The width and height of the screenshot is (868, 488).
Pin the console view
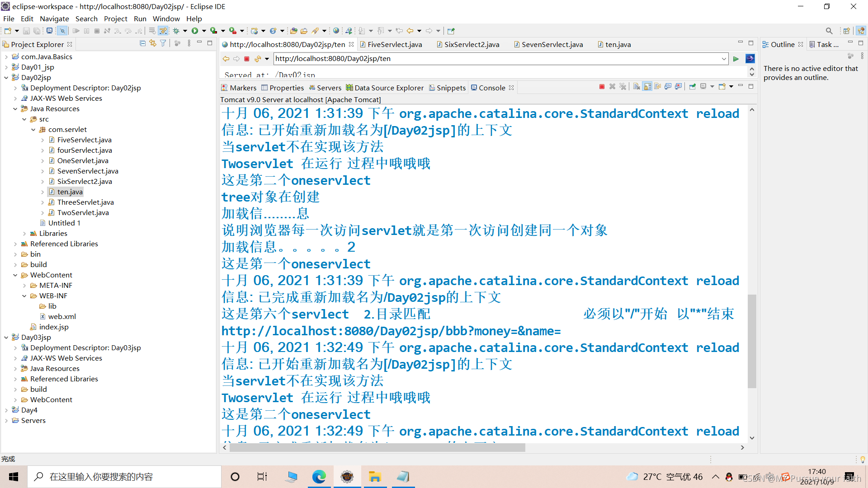pos(693,87)
